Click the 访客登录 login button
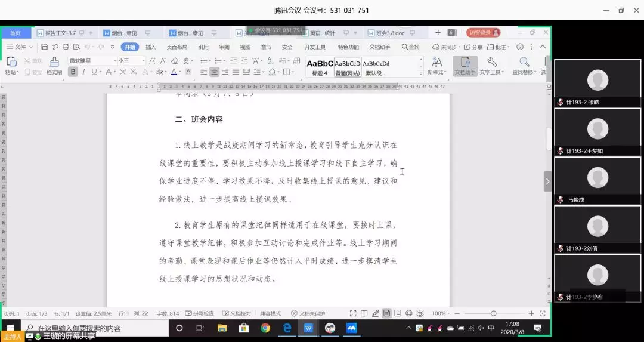The image size is (644, 342). pyautogui.click(x=483, y=33)
